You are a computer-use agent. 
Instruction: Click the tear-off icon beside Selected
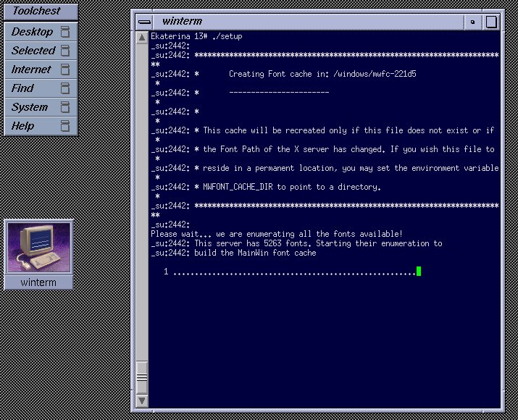66,51
